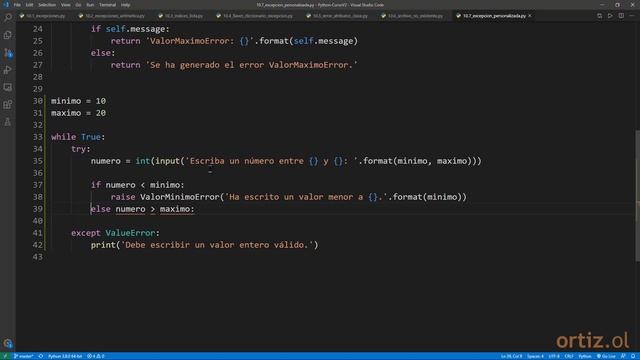This screenshot has width=640, height=360.
Task: Switch to 10.5_error_atributos_clase.py tab
Action: [x=340, y=16]
